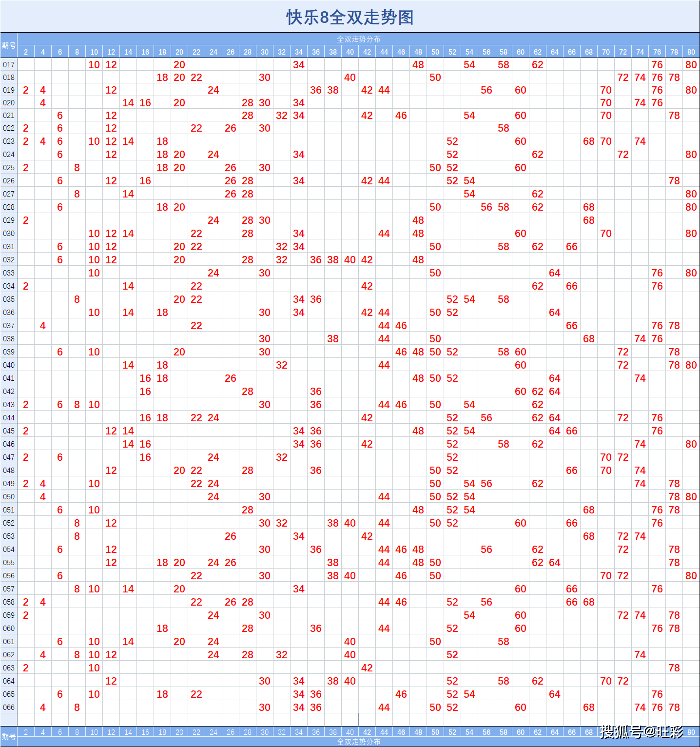Click number 22 in row 065
Viewport: 700px width, 747px height.
(196, 694)
